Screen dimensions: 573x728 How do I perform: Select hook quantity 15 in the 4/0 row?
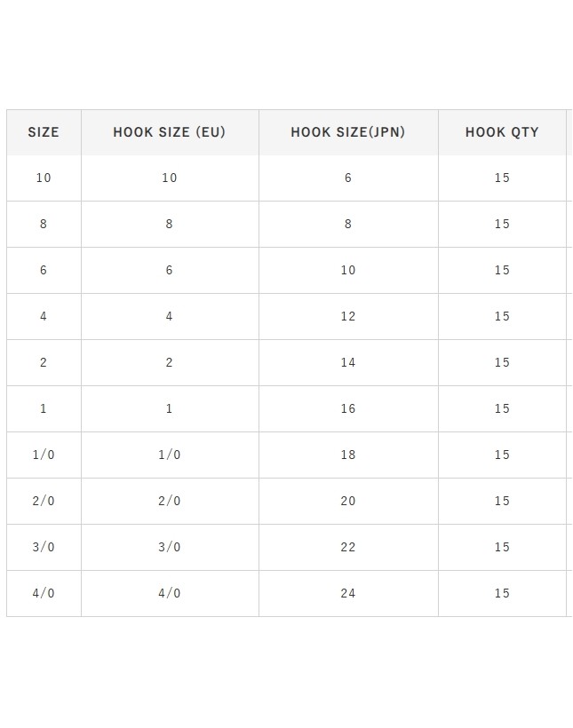(x=502, y=593)
